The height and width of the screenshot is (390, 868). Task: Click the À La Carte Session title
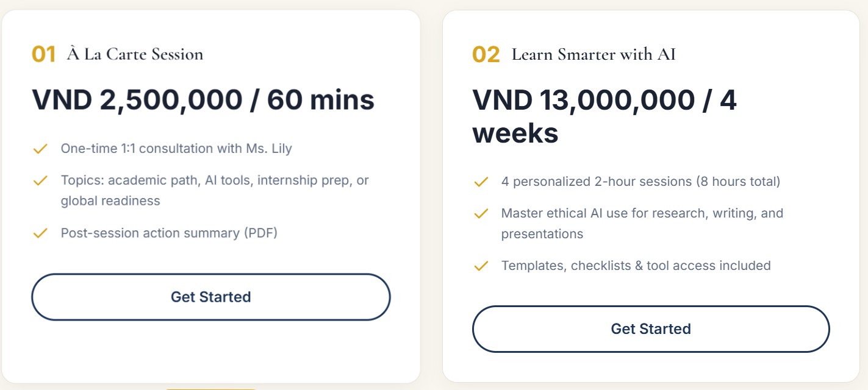pyautogui.click(x=135, y=54)
